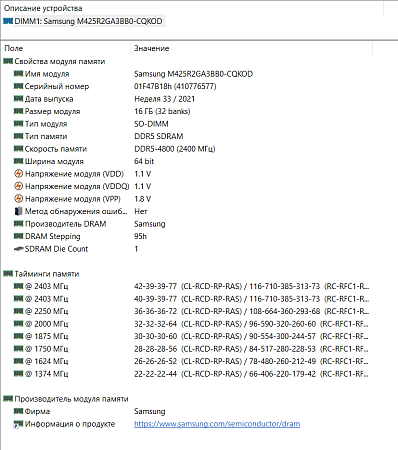Click the serial value '01F47B18h (410776577)'

click(175, 86)
